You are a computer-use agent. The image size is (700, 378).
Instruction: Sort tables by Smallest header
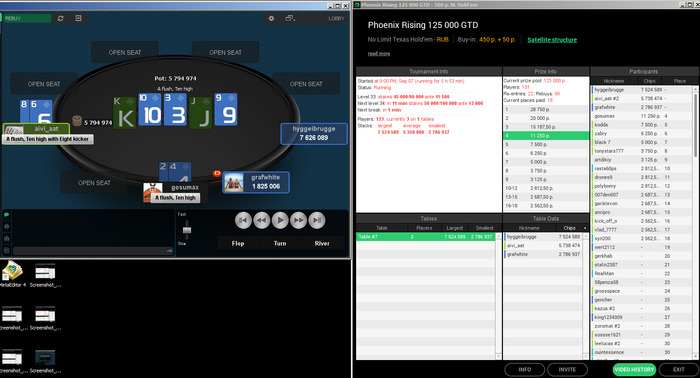[484, 228]
